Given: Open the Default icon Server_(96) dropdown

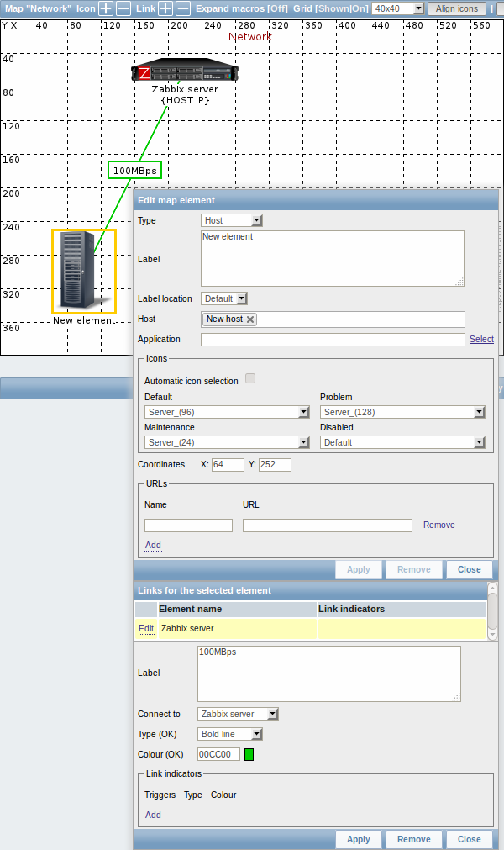Looking at the screenshot, I should pyautogui.click(x=227, y=412).
